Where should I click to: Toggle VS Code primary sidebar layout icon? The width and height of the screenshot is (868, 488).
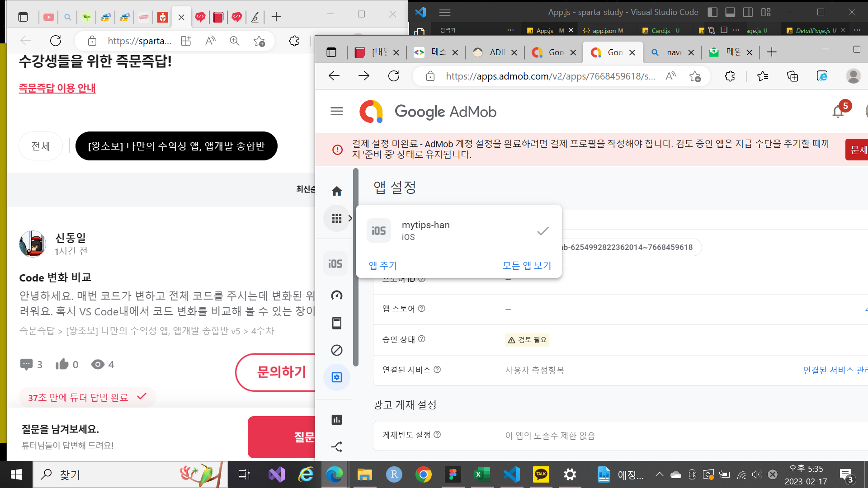point(712,12)
